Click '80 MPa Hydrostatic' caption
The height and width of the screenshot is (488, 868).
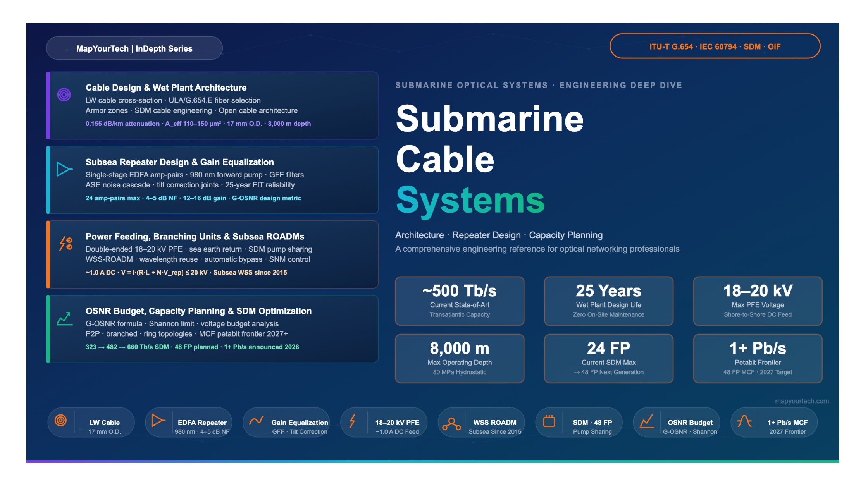click(x=460, y=372)
